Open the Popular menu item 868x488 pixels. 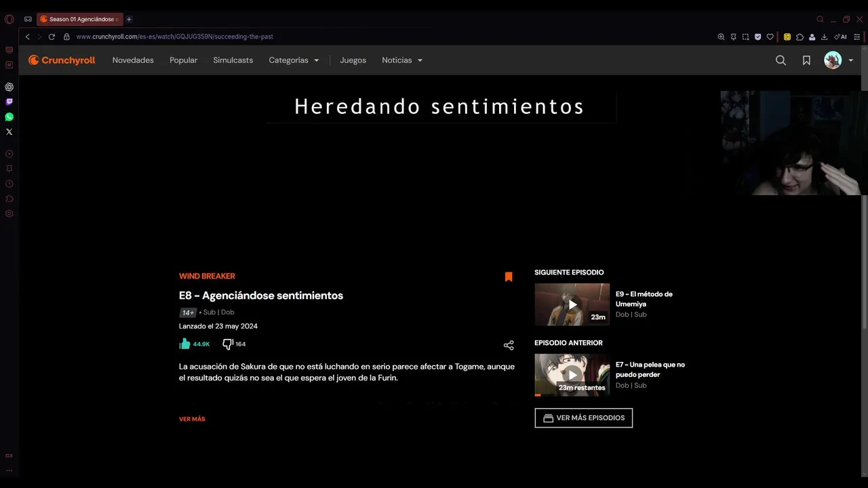coord(183,60)
